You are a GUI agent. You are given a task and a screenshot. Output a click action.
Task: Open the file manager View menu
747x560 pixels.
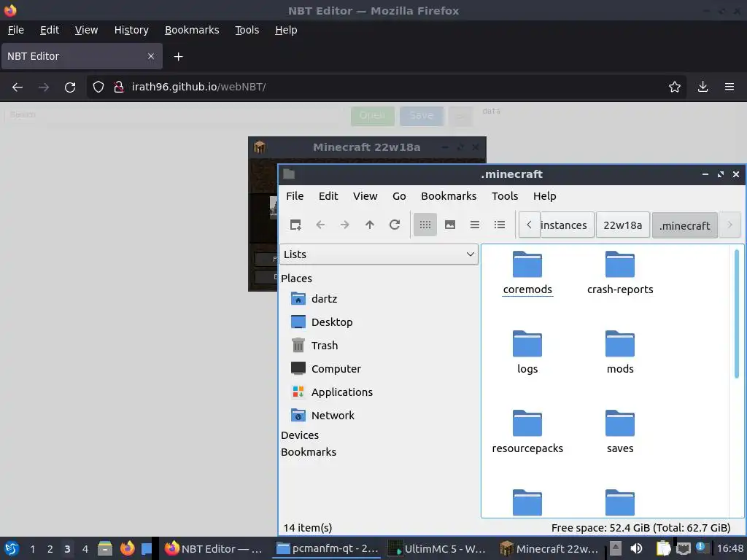click(365, 196)
